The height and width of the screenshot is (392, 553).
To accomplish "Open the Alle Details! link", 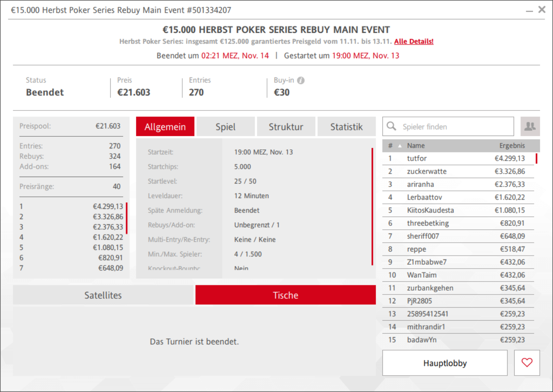I will coord(413,41).
